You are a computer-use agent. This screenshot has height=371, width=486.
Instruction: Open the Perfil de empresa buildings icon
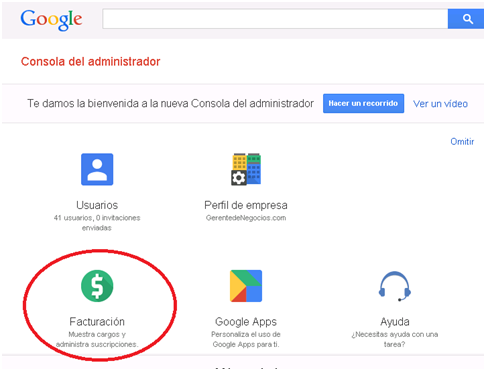(x=246, y=169)
